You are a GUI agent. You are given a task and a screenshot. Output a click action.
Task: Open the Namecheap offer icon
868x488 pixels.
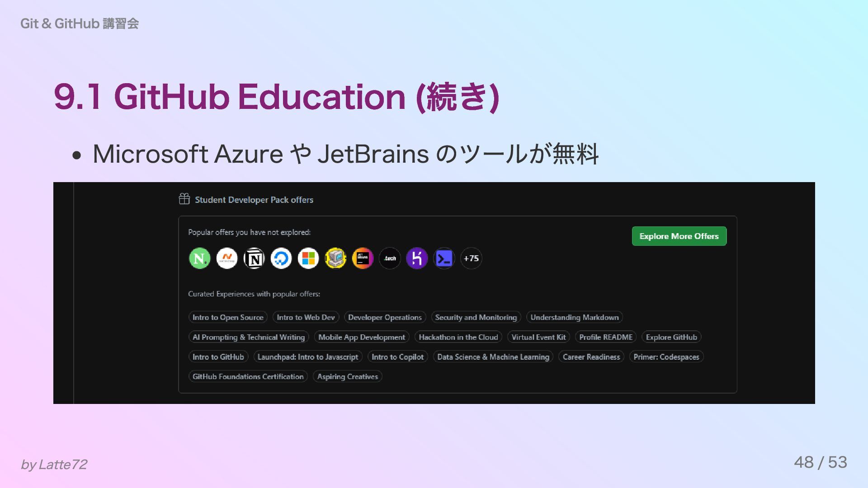pos(227,258)
